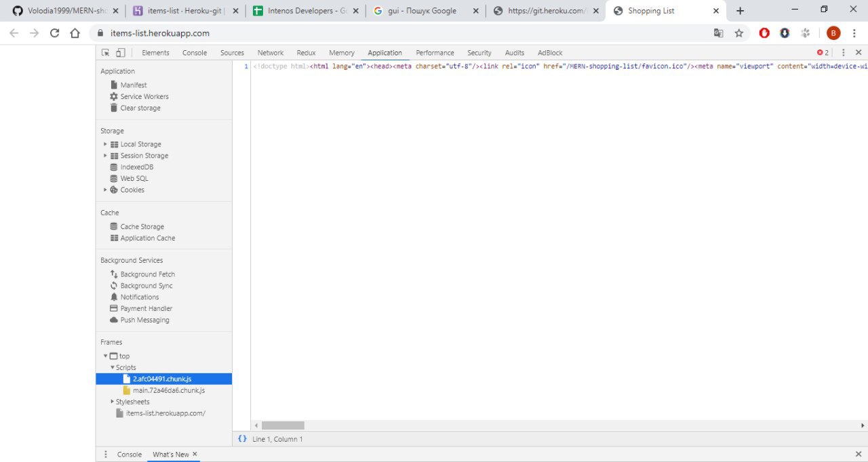868x462 pixels.
Task: Switch to the Network tab
Action: pyautogui.click(x=271, y=53)
